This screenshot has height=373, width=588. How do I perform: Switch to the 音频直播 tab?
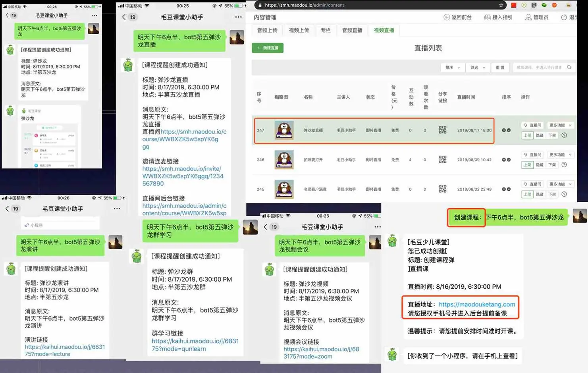pyautogui.click(x=352, y=30)
